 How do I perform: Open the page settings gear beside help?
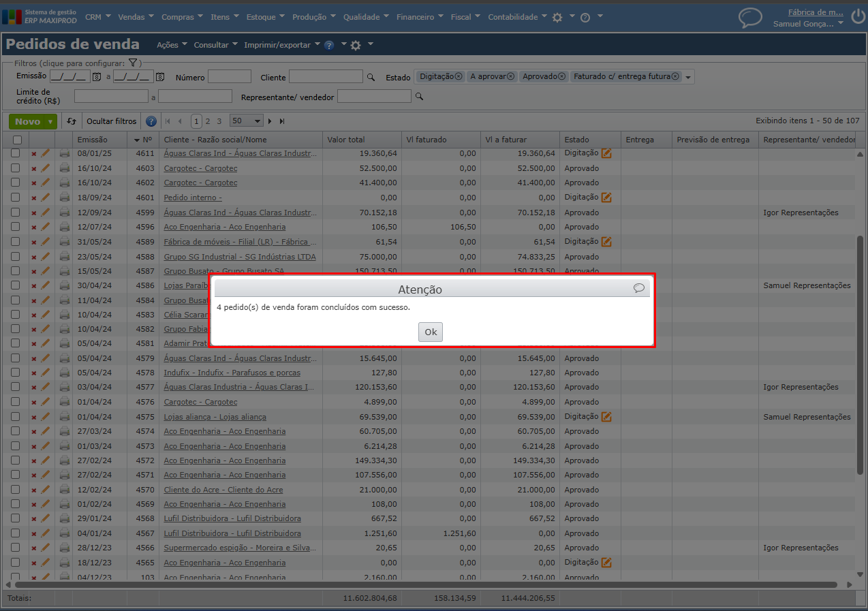(355, 45)
